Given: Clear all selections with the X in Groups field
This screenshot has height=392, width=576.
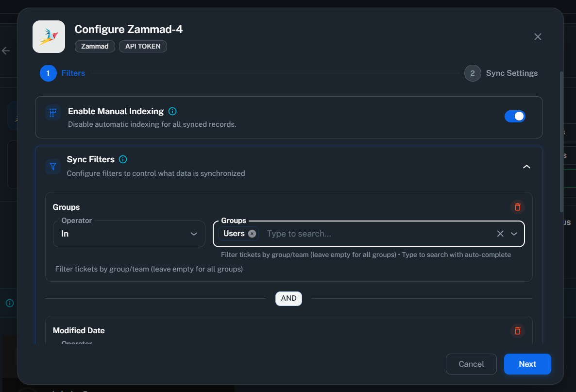Looking at the screenshot, I should pos(500,234).
